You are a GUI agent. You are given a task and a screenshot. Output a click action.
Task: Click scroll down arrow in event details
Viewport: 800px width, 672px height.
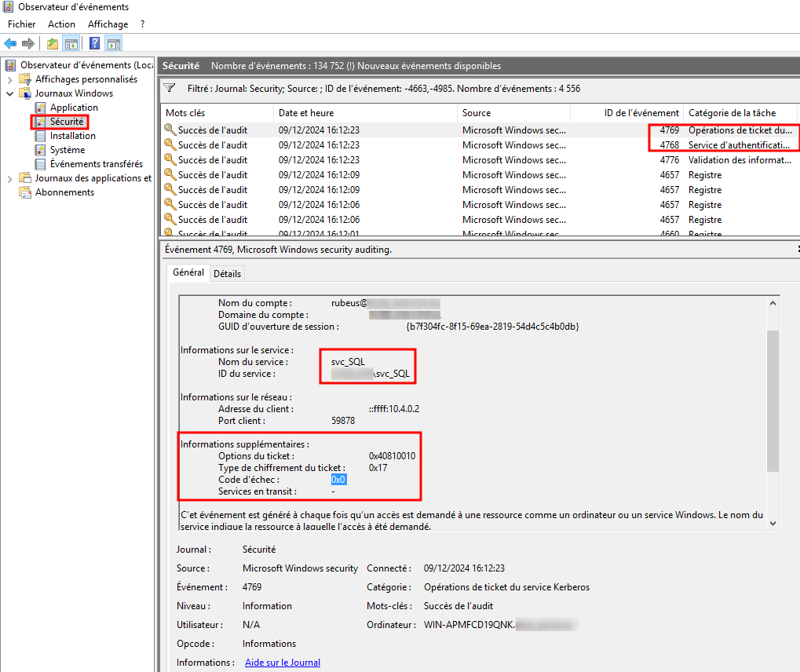(773, 524)
